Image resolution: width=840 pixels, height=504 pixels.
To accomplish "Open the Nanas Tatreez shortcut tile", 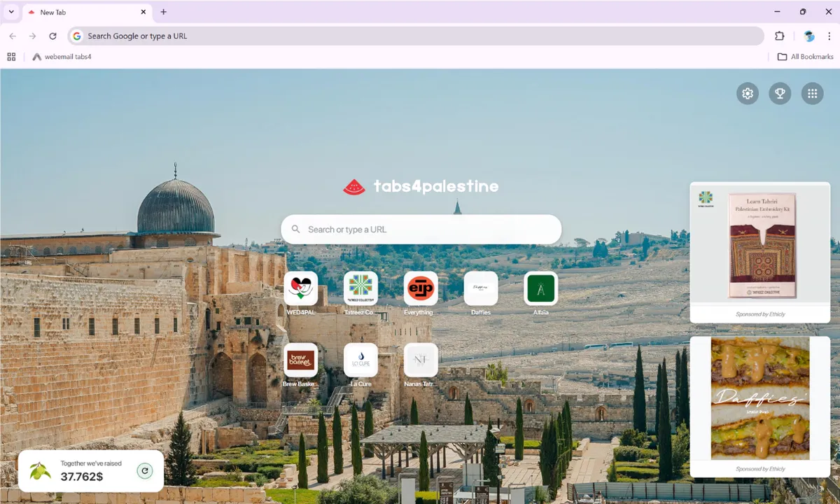I will tap(421, 360).
